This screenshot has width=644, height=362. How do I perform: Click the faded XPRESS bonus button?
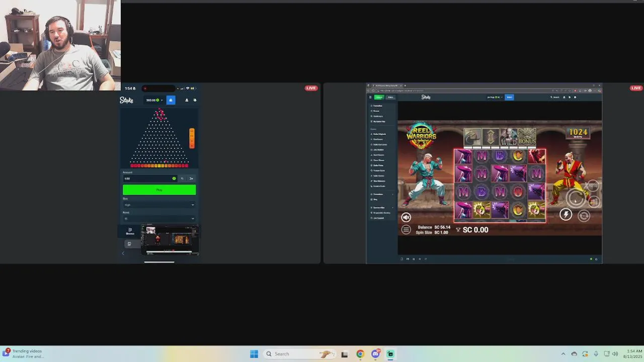[x=593, y=186]
